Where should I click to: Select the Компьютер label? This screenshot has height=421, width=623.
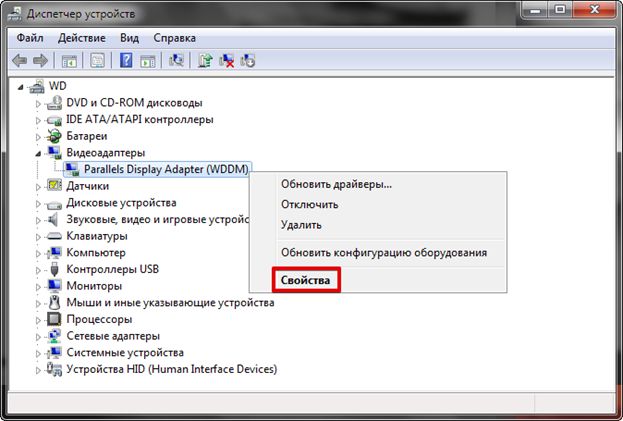(x=96, y=253)
